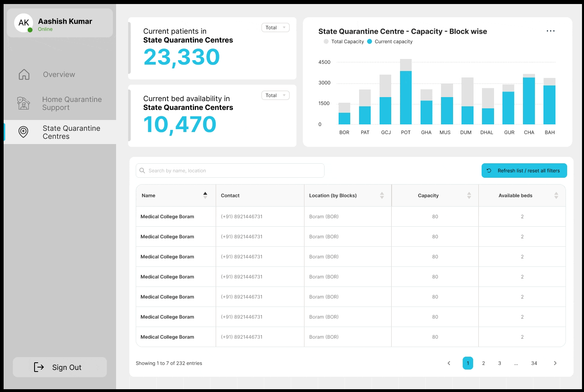Toggle sort on Available beds column
This screenshot has width=584, height=392.
[x=556, y=195]
